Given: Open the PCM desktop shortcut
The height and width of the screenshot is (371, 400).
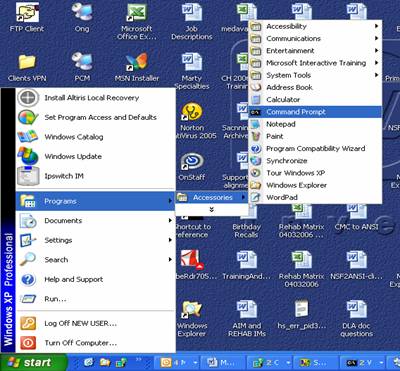Looking at the screenshot, I should pyautogui.click(x=82, y=67).
